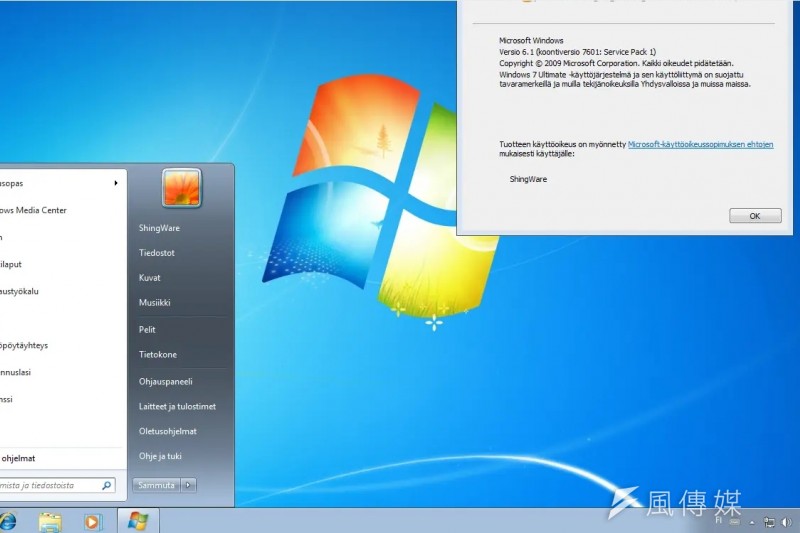Open the network tray icon
Viewport: 800px width, 533px height.
coord(769,522)
